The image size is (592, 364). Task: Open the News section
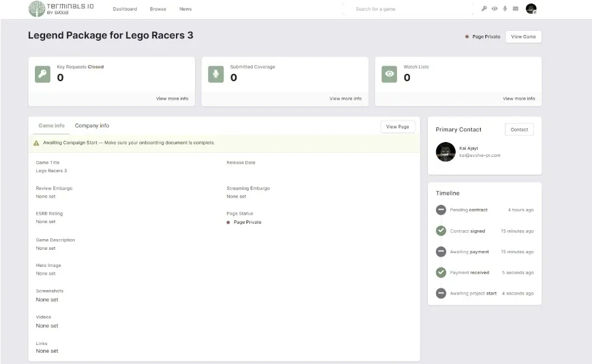coord(185,9)
